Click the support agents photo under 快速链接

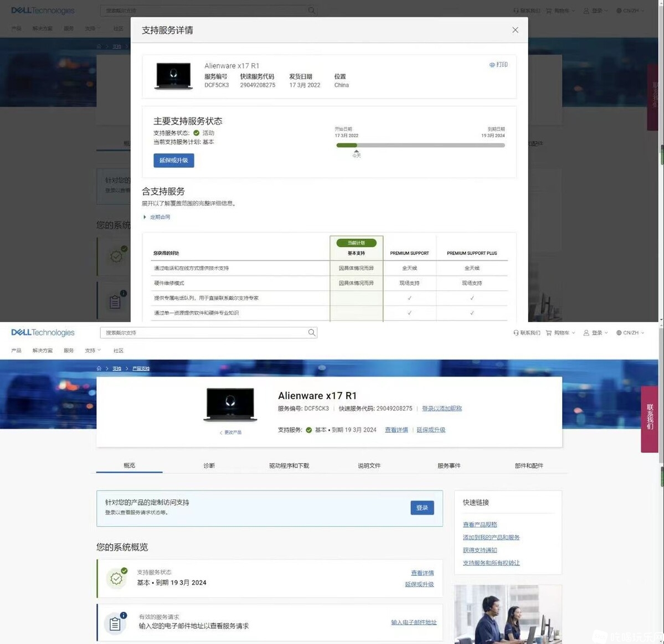point(508,614)
